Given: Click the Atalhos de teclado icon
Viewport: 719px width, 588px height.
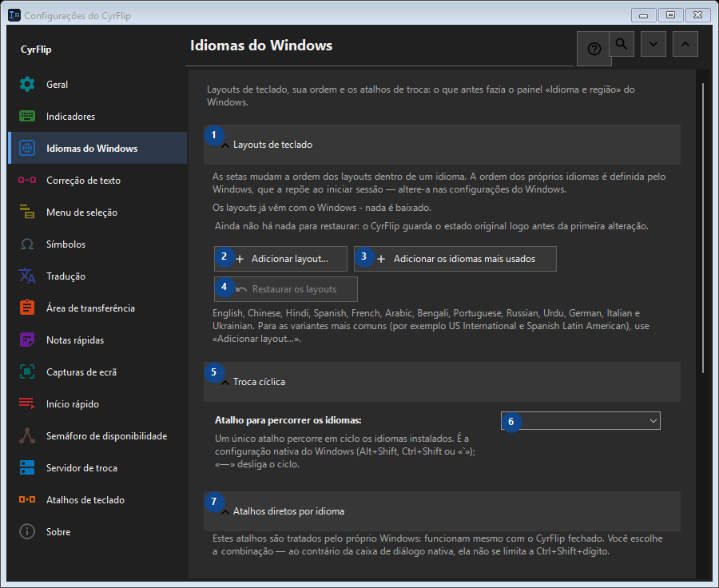Looking at the screenshot, I should coord(27,499).
